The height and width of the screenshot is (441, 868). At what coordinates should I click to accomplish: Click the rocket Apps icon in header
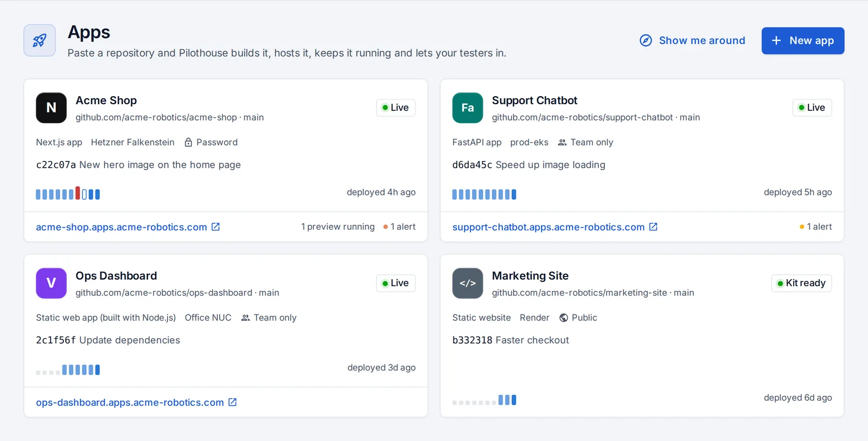[x=40, y=40]
